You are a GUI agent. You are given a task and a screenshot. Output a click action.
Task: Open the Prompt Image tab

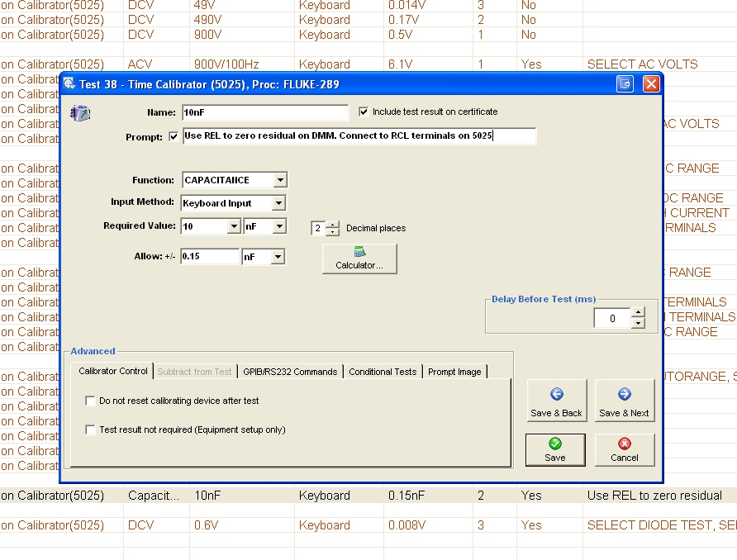pos(454,372)
